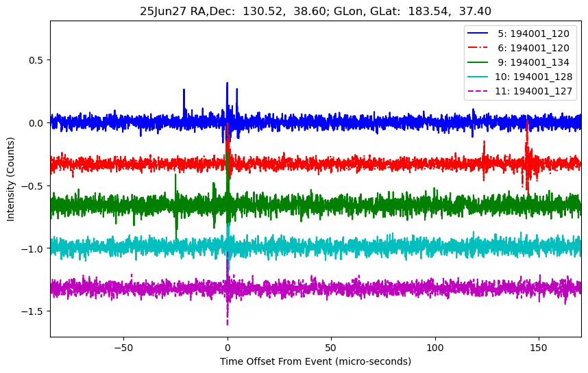Click the 0.5 y-axis tick label
588x373 pixels.
38,60
